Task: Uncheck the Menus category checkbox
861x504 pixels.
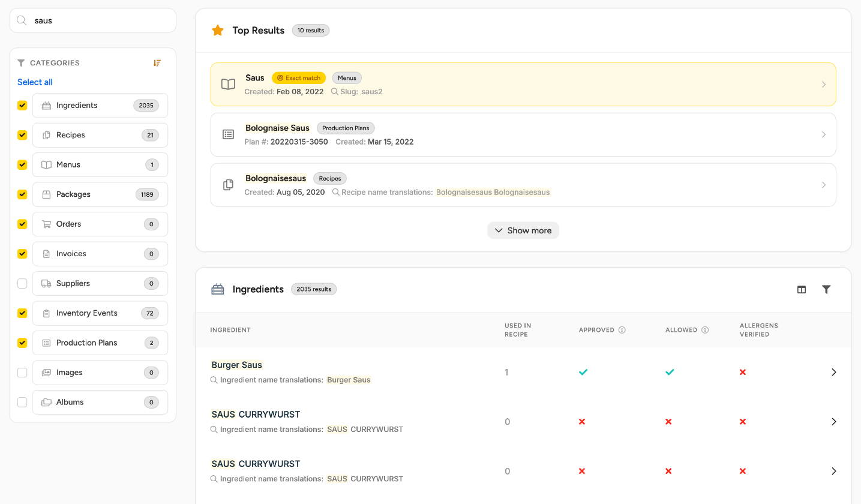Action: (22, 164)
